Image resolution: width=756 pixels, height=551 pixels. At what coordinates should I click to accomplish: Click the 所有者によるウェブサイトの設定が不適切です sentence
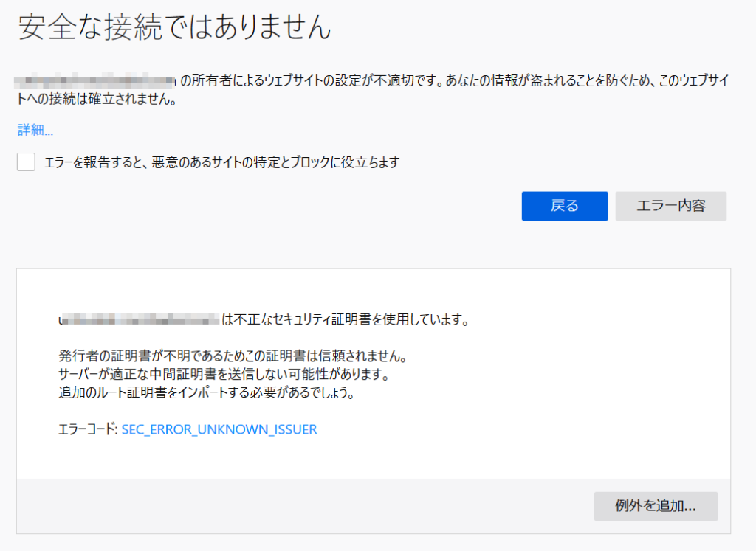[x=310, y=80]
